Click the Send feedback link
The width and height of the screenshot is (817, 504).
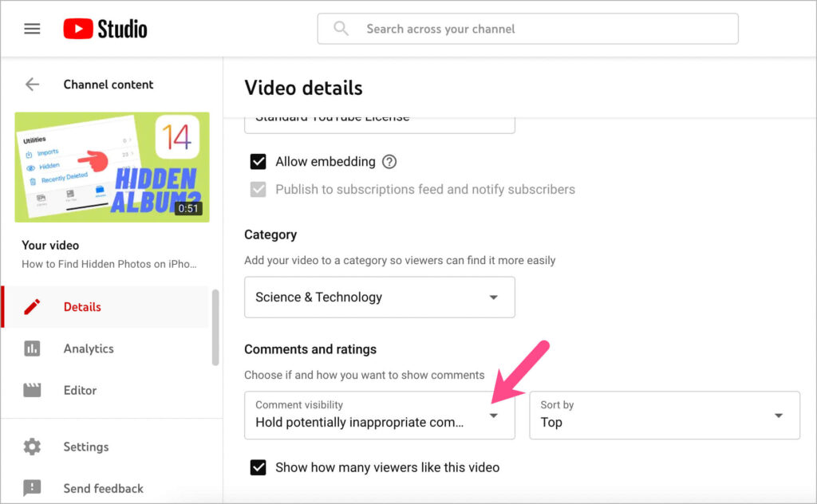click(103, 488)
